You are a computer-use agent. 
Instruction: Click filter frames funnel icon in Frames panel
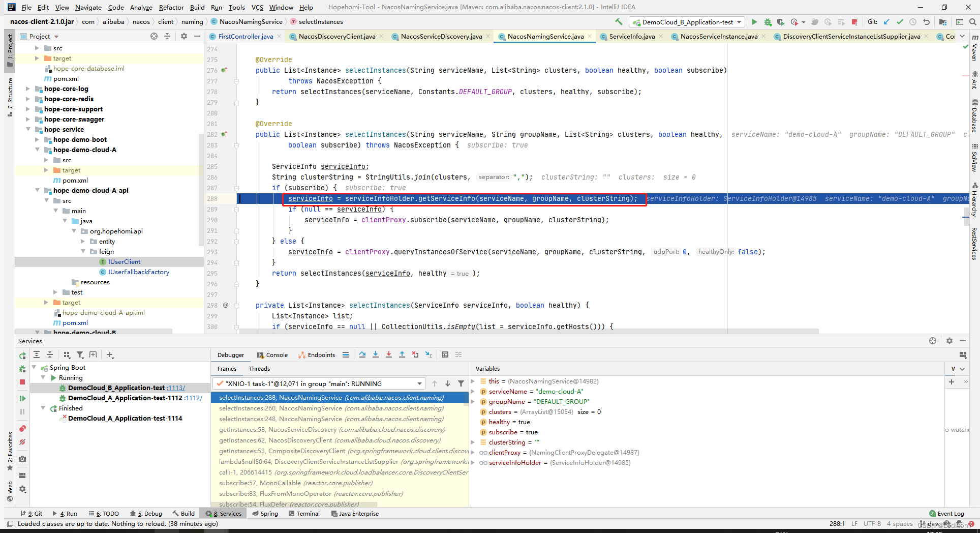pyautogui.click(x=461, y=383)
